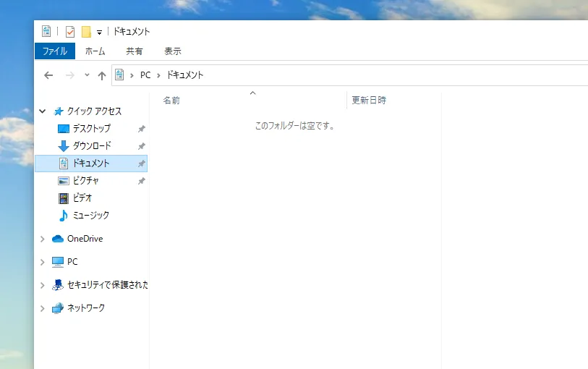Viewport: 588px width, 369px height.
Task: Sort by the 名前 column header
Action: point(171,101)
